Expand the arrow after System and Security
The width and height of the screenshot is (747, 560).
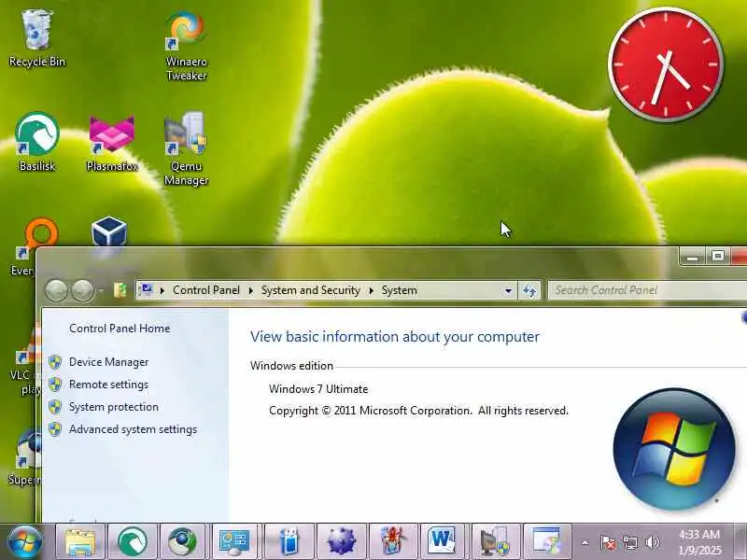pos(371,290)
